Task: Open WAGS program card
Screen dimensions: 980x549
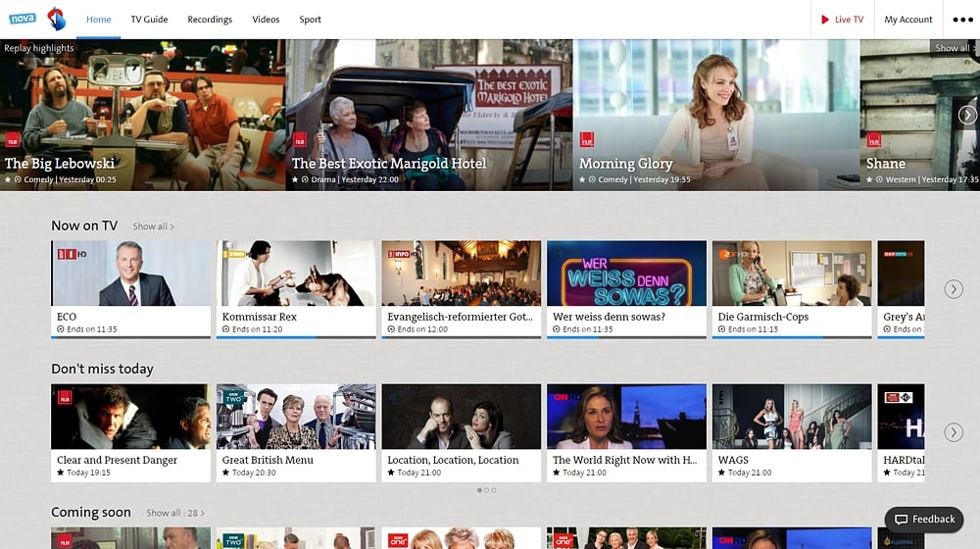Action: pyautogui.click(x=792, y=432)
